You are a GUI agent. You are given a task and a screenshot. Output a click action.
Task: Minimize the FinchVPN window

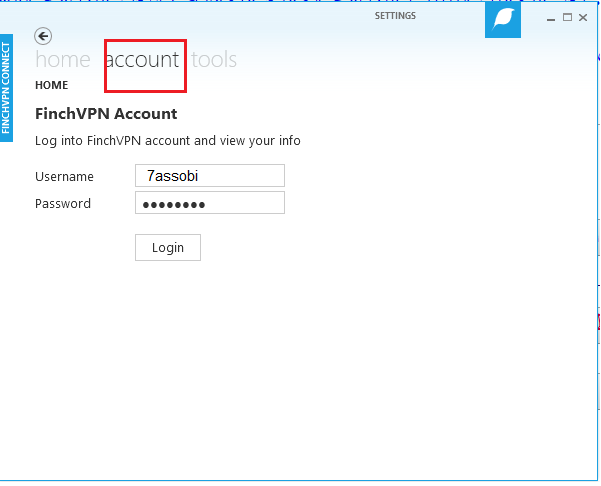551,18
